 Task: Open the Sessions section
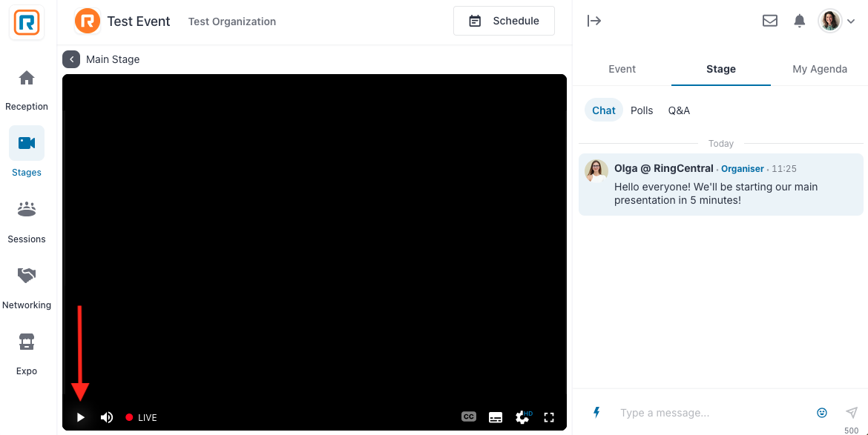pos(27,222)
